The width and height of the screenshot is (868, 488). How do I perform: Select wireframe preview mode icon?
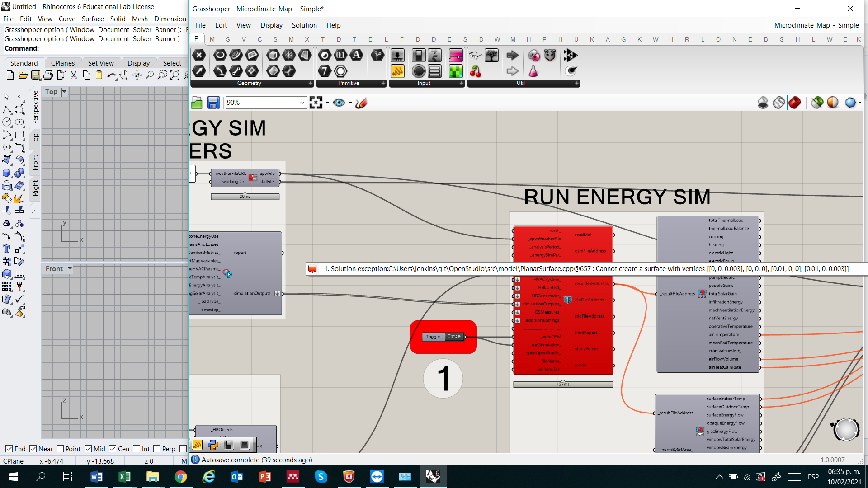(x=778, y=103)
